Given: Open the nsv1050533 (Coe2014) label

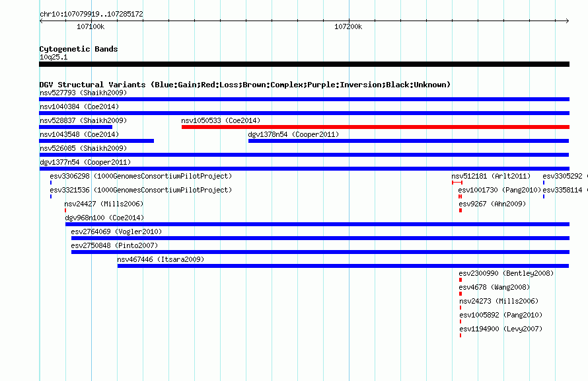Looking at the screenshot, I should (221, 120).
